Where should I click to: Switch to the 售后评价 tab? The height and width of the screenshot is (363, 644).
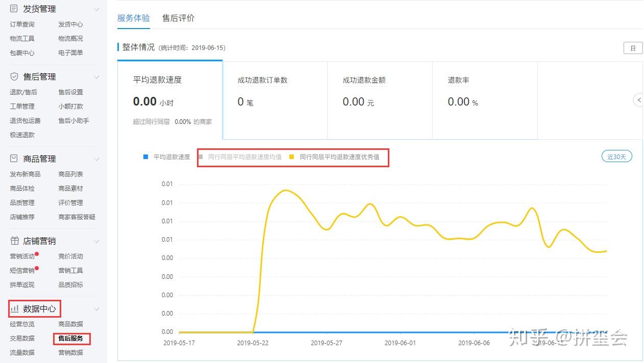pos(178,18)
